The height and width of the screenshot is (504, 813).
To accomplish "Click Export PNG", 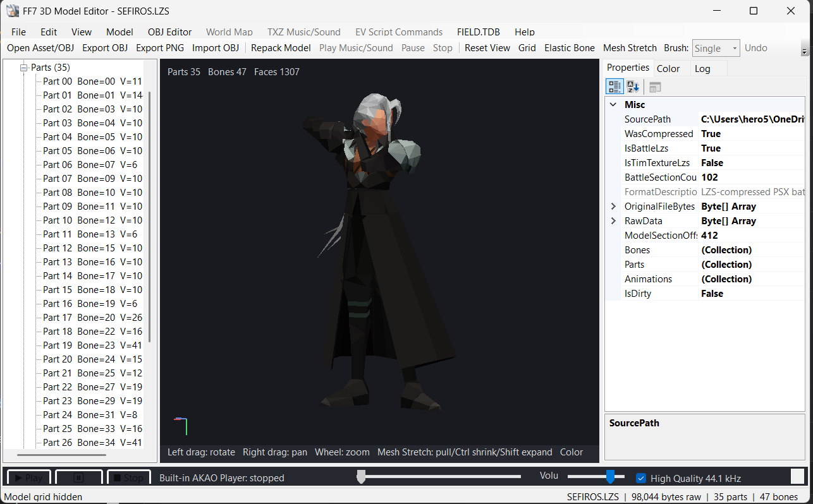I will tap(160, 48).
